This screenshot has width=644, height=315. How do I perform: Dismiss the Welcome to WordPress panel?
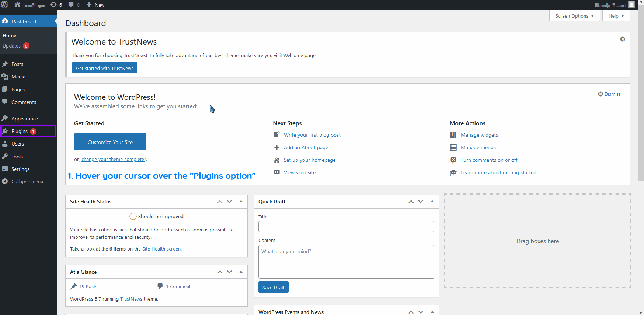609,94
